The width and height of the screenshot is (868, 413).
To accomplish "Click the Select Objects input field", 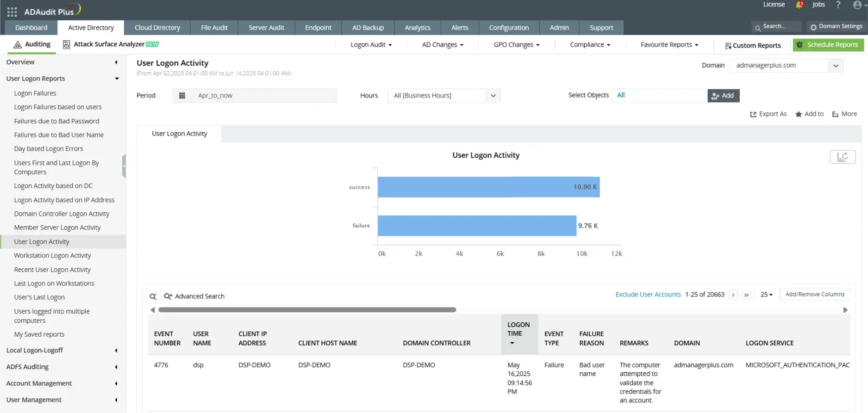I will pos(658,95).
